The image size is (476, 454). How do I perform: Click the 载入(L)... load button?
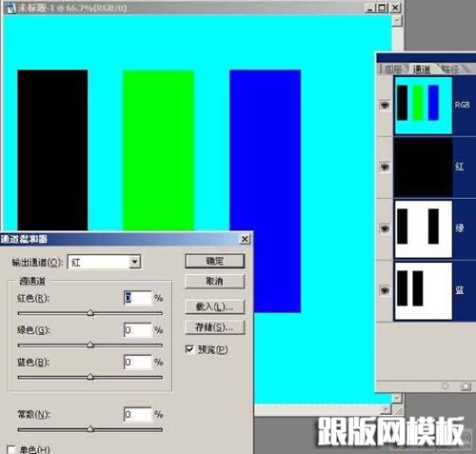click(x=215, y=306)
